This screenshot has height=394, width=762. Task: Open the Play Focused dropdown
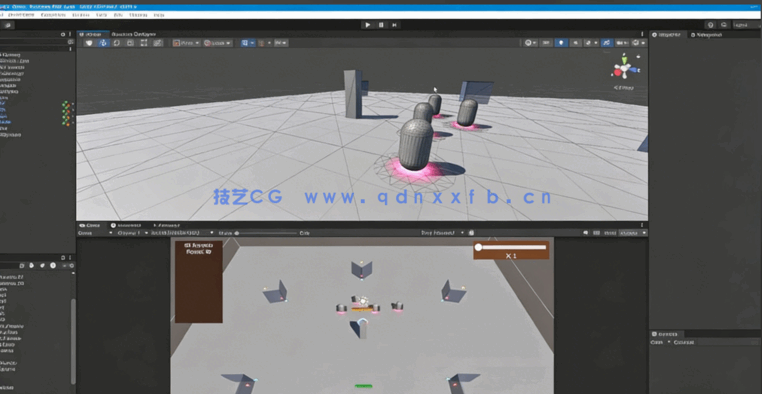[x=442, y=233]
